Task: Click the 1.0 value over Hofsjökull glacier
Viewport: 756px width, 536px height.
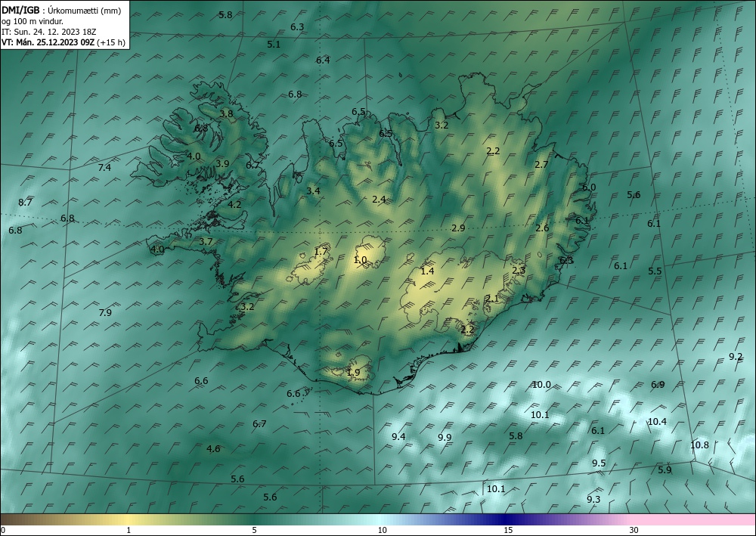Action: [360, 260]
